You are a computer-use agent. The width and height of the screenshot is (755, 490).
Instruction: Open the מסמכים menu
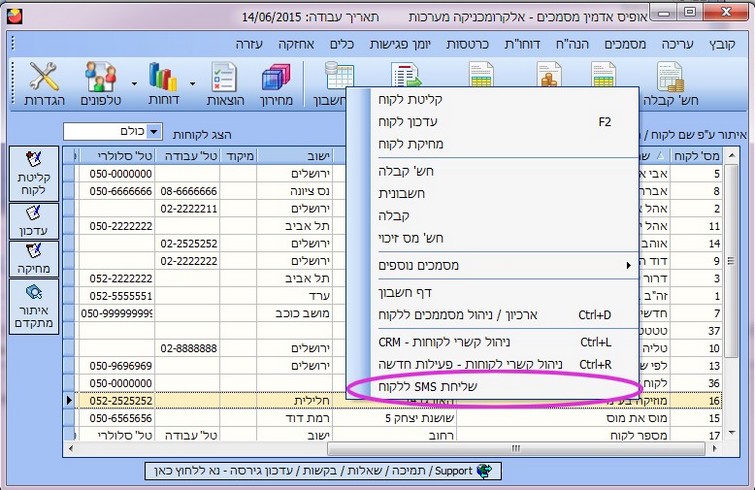pyautogui.click(x=625, y=44)
